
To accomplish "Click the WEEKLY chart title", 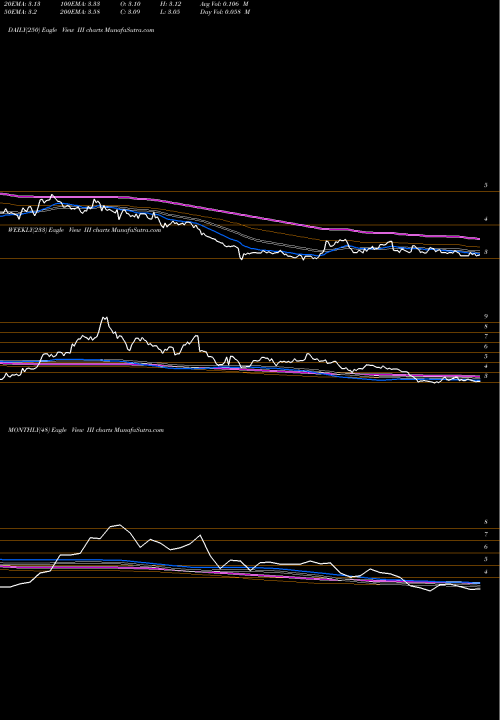I will tap(84, 230).
